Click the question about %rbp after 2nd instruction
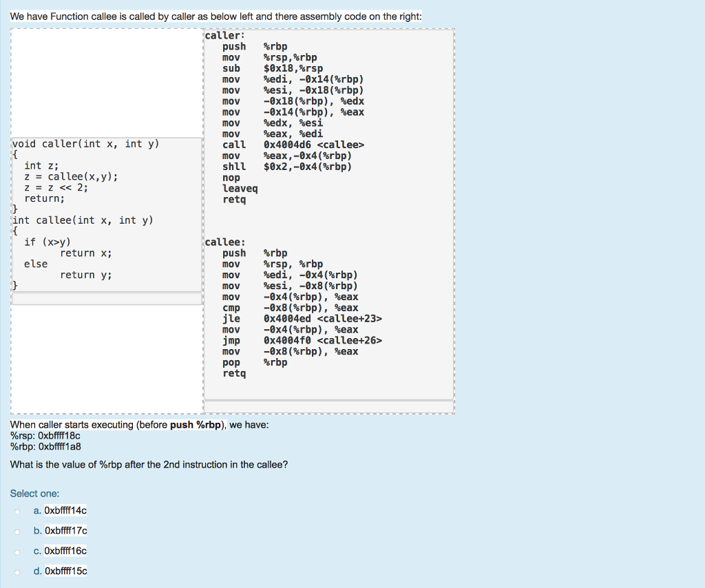Image resolution: width=705 pixels, height=588 pixels. tap(149, 465)
